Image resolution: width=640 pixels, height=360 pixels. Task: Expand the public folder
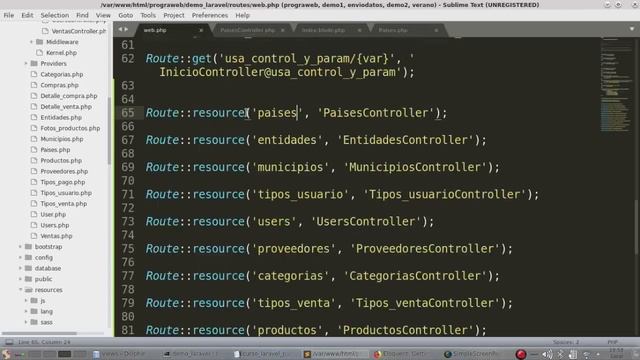[x=20, y=279]
